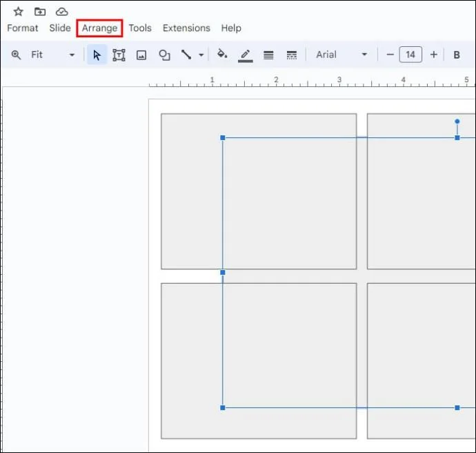The image size is (476, 453).
Task: Select the Line tool
Action: (x=186, y=55)
